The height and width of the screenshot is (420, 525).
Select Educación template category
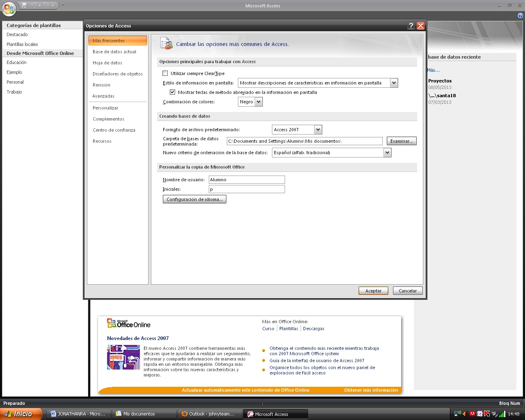tap(16, 62)
